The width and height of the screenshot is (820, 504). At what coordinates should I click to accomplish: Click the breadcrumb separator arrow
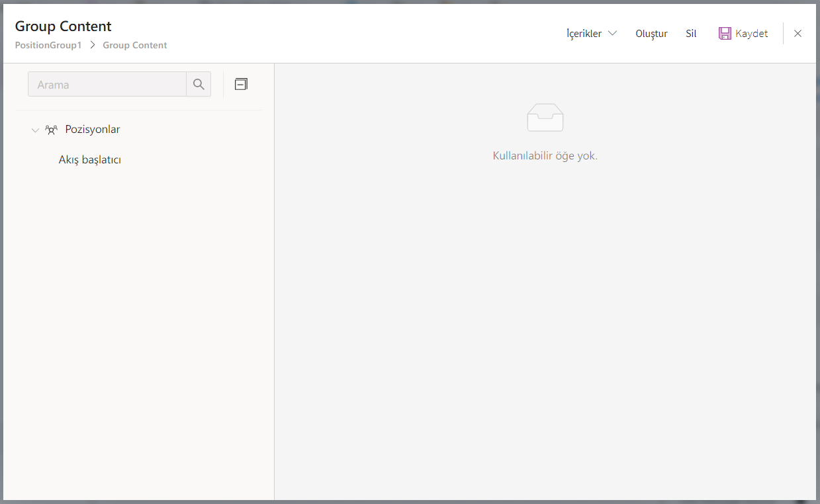pos(92,45)
